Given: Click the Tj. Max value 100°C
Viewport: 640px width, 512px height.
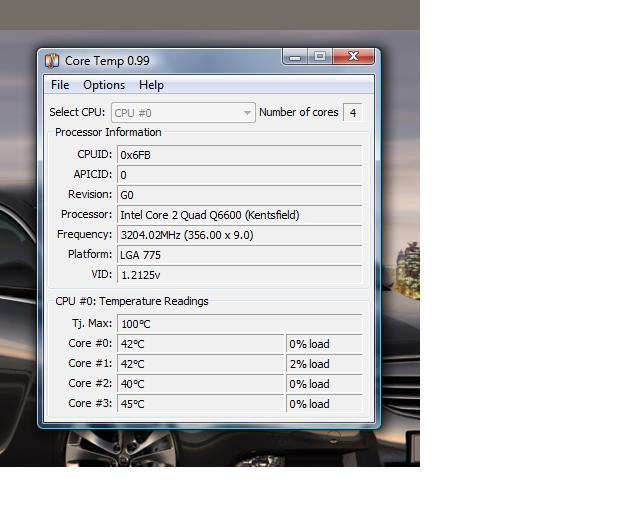Looking at the screenshot, I should point(240,324).
